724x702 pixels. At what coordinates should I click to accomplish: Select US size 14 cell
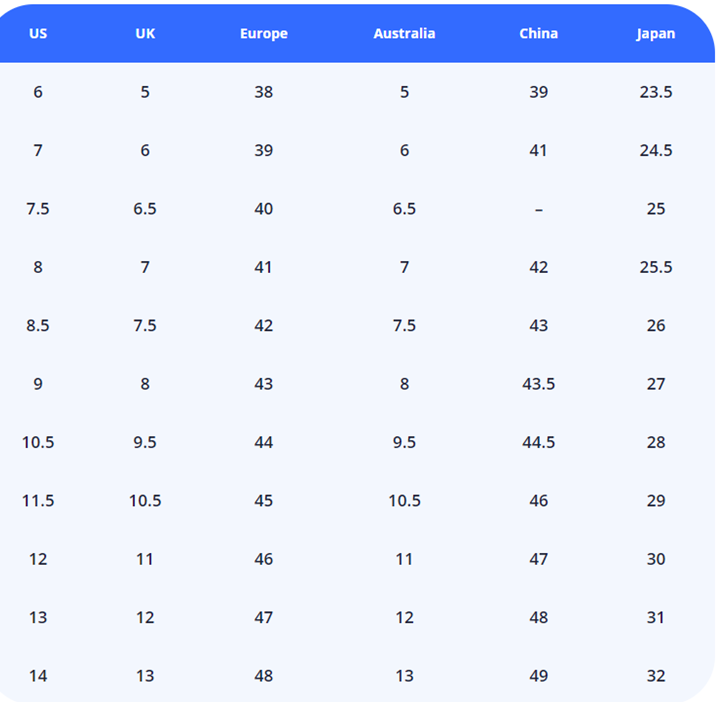(x=38, y=676)
